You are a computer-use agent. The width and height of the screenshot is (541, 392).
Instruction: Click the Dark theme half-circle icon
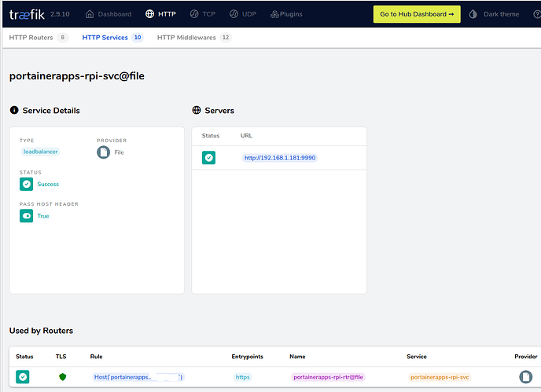(473, 14)
